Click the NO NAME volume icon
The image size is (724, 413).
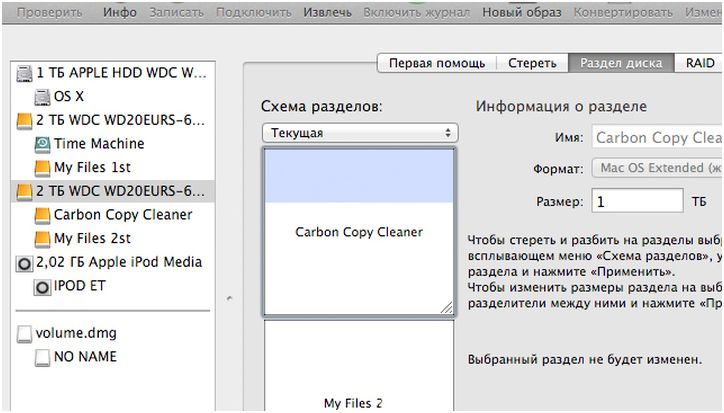coord(42,358)
